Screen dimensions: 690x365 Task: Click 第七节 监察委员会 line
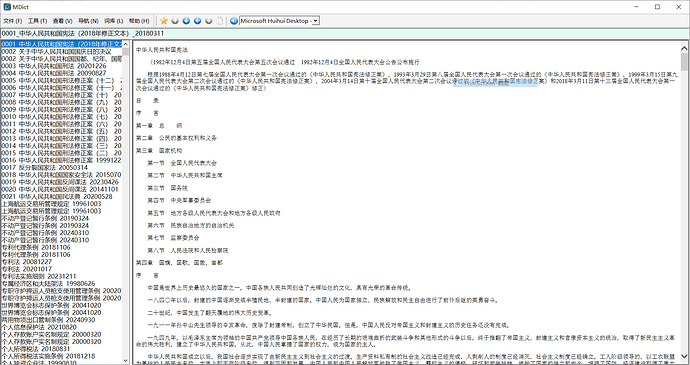point(173,238)
